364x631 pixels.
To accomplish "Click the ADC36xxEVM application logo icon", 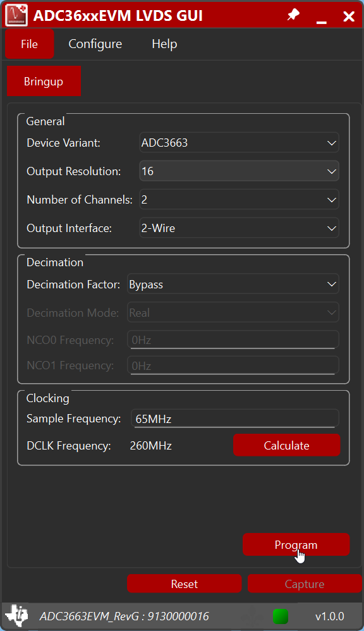I will tap(16, 15).
